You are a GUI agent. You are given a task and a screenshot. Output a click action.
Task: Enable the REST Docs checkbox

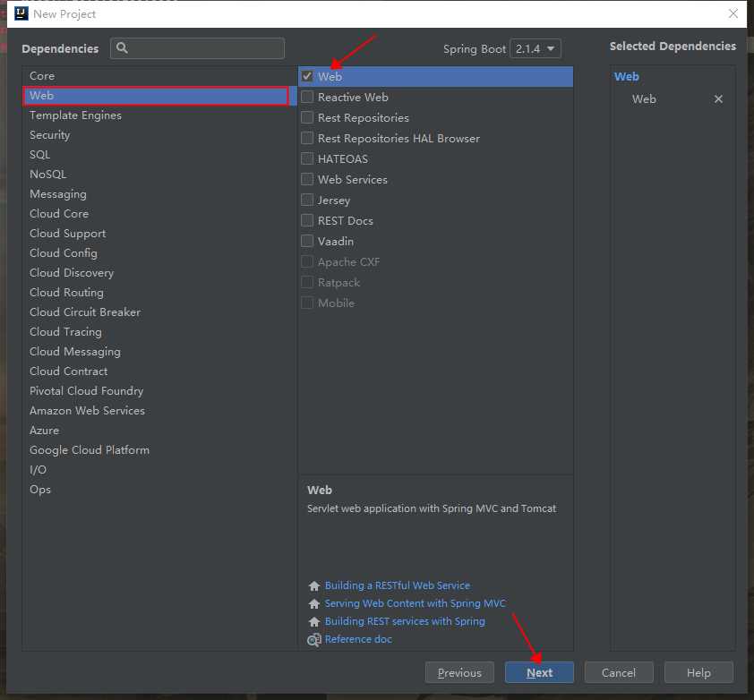[x=307, y=220]
